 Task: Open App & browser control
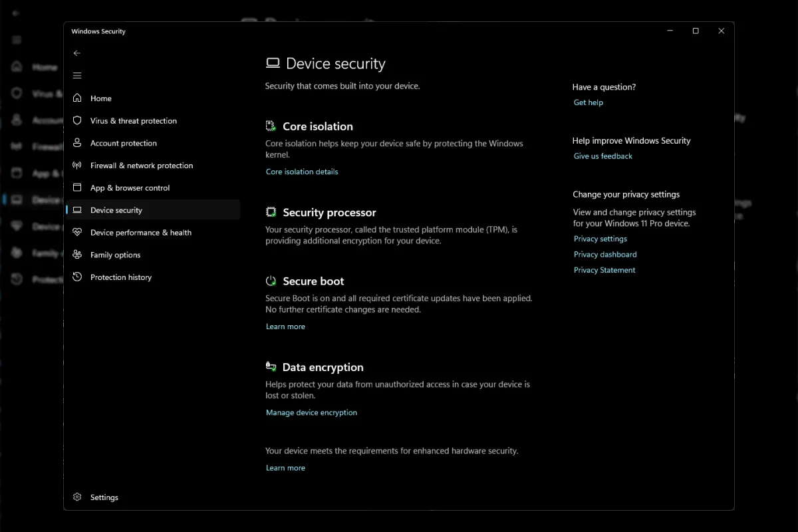click(x=153, y=188)
